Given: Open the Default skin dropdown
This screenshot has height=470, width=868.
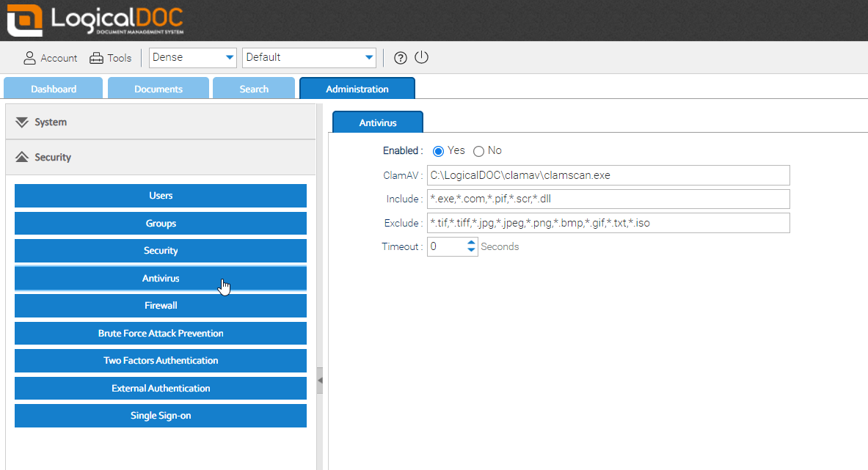Looking at the screenshot, I should pyautogui.click(x=309, y=57).
